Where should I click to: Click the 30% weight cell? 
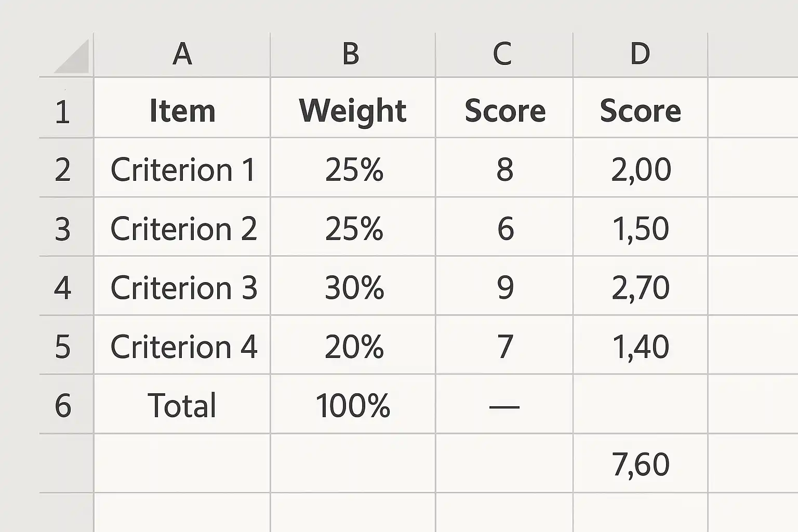pos(353,287)
